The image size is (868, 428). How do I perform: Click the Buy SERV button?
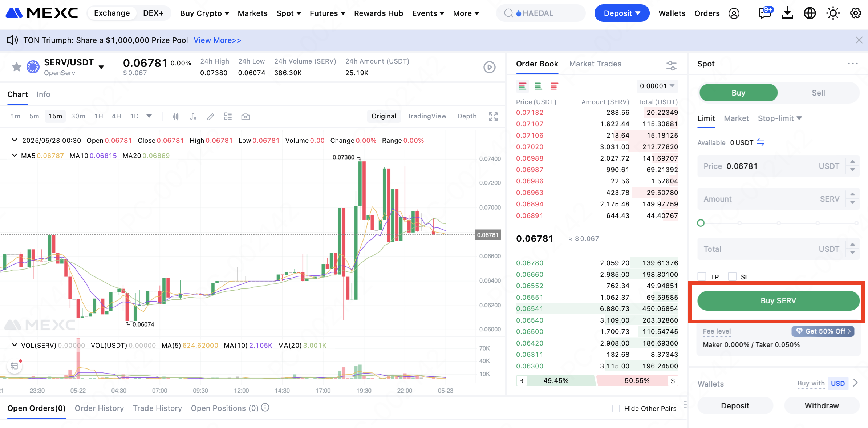[778, 301]
